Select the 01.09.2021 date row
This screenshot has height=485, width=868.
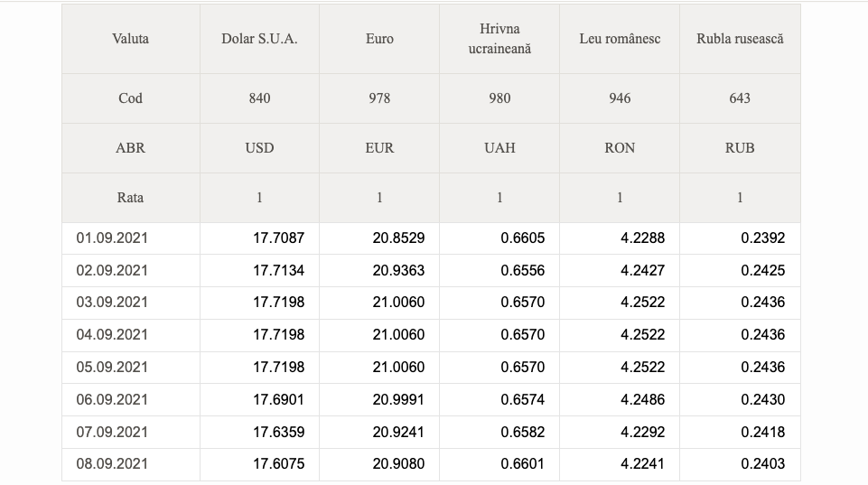[431, 238]
